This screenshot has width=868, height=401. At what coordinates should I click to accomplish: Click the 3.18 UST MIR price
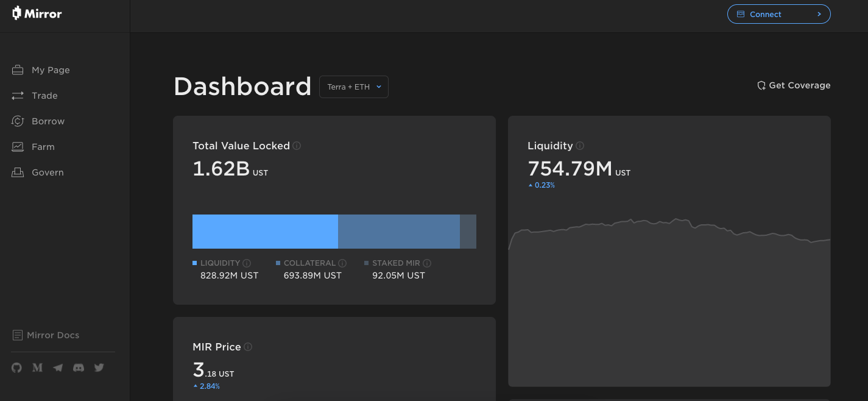tap(213, 370)
